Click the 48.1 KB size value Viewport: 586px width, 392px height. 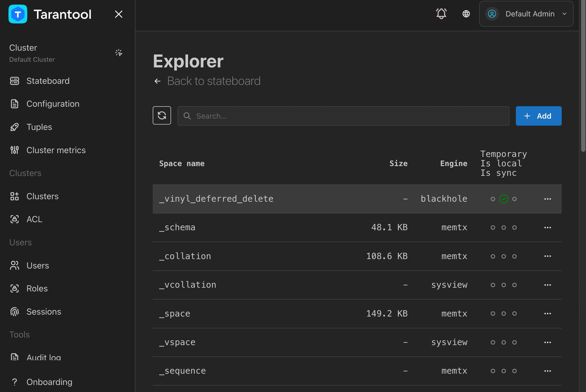[x=389, y=227]
